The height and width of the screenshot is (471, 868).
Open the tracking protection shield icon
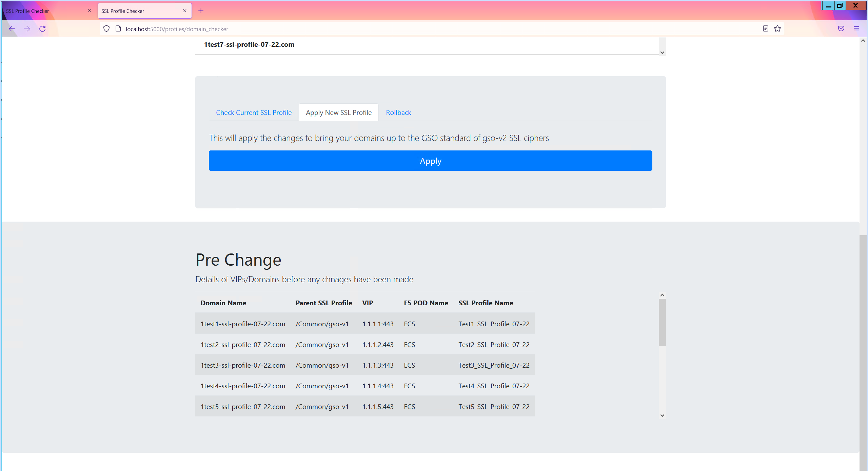coord(106,29)
